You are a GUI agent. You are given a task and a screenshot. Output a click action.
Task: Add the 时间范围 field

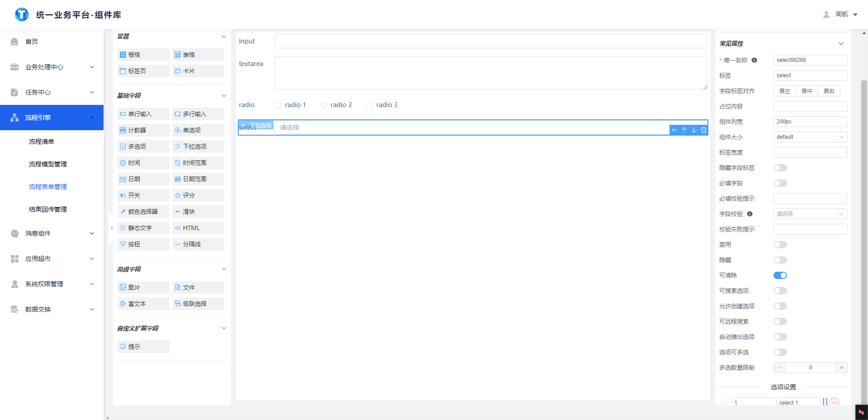[198, 163]
